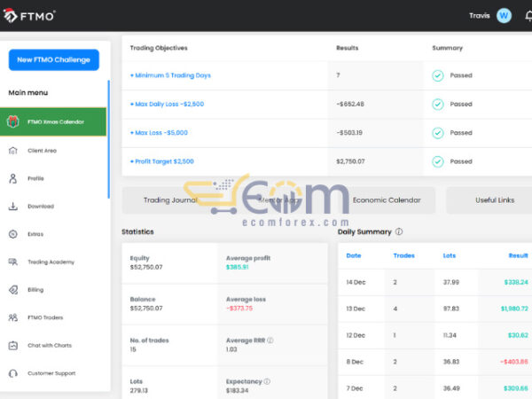Expand the Profit Target $2,500 objective
The height and width of the screenshot is (399, 532).
pyautogui.click(x=162, y=161)
